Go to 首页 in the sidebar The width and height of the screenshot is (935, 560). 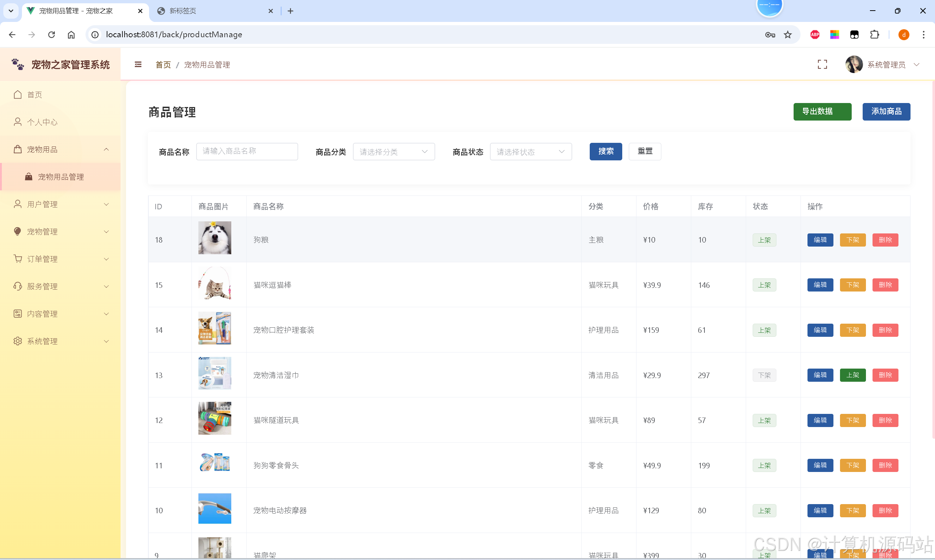click(x=60, y=94)
